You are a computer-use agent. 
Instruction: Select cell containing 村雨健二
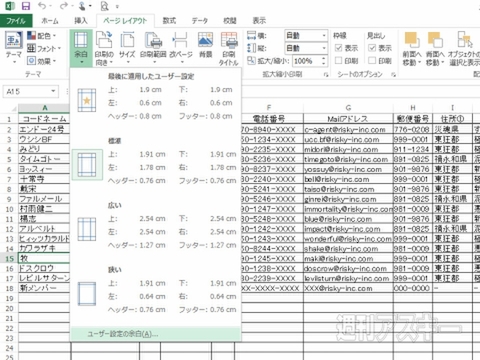click(44, 209)
